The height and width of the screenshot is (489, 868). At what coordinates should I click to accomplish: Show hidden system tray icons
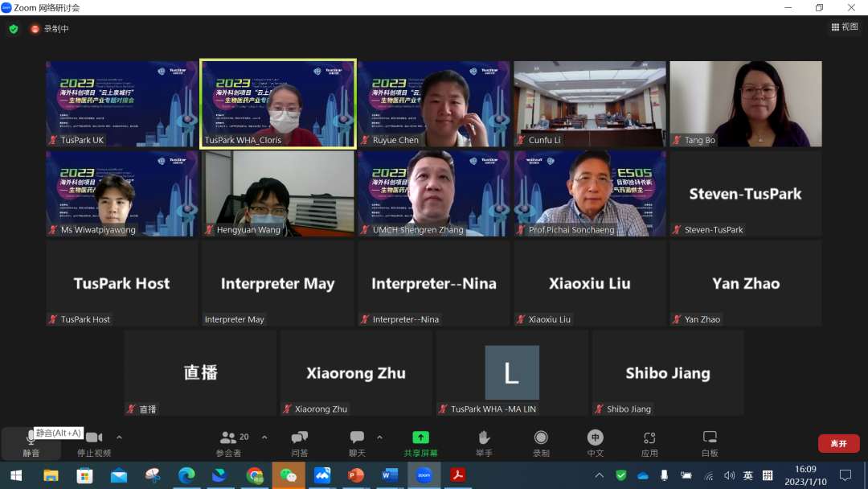click(x=599, y=475)
